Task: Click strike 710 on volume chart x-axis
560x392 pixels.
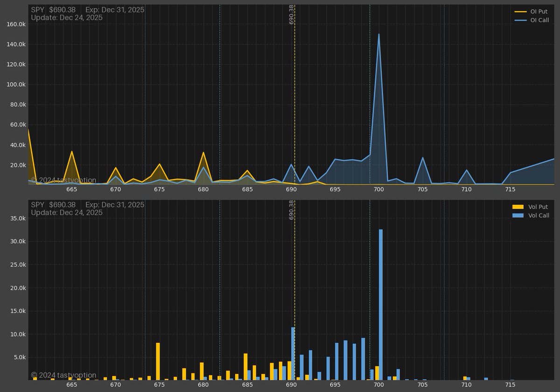Action: pyautogui.click(x=466, y=385)
